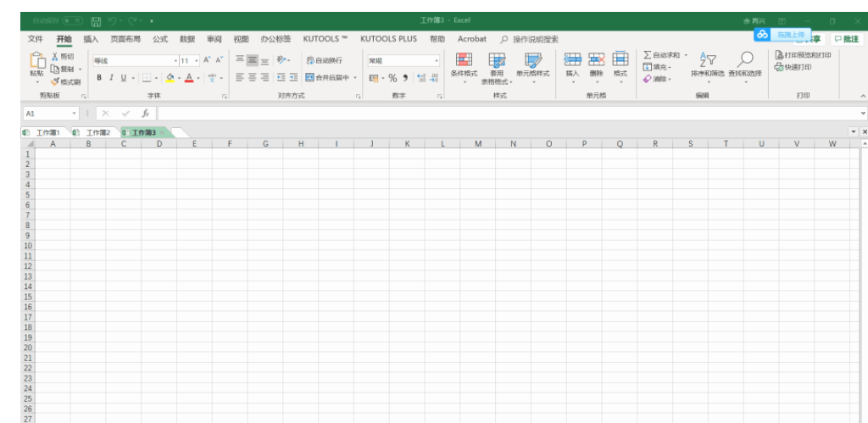Switch to the KUTOOLS PLUS tab
This screenshot has width=868, height=423.
coord(388,39)
